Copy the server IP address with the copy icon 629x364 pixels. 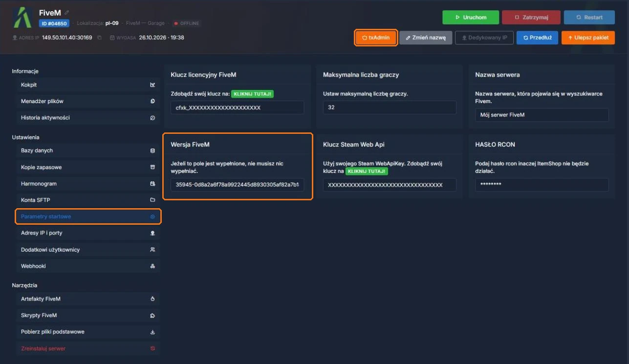point(99,38)
